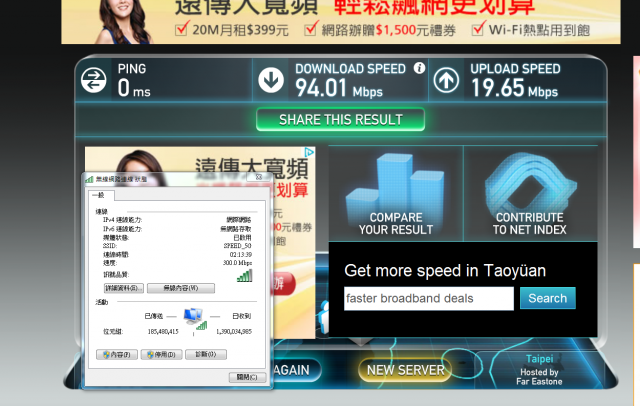Screen dimensions: 640x406
Task: Click the 網路辦贈$1,500元禮券 ad text
Action: click(389, 30)
